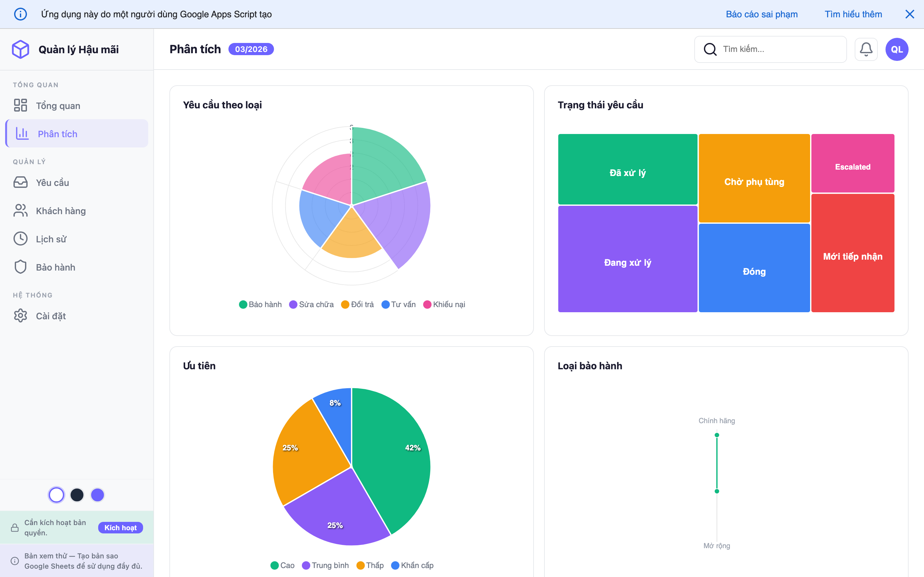
Task: Toggle Bảo hành legend in radar chart
Action: click(x=261, y=305)
